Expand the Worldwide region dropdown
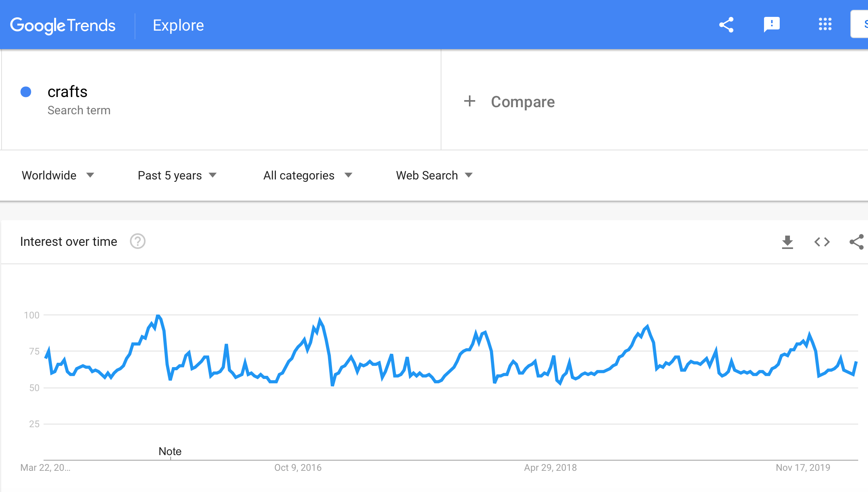This screenshot has height=492, width=868. point(58,176)
